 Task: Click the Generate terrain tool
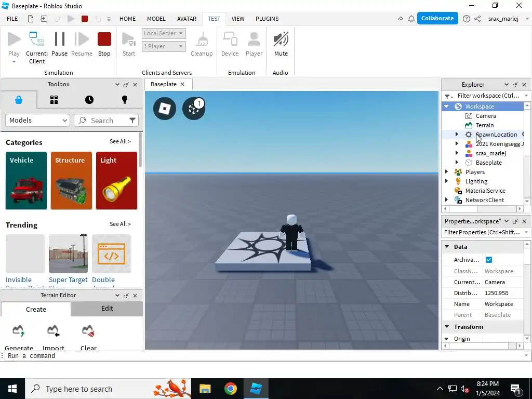coord(19,337)
